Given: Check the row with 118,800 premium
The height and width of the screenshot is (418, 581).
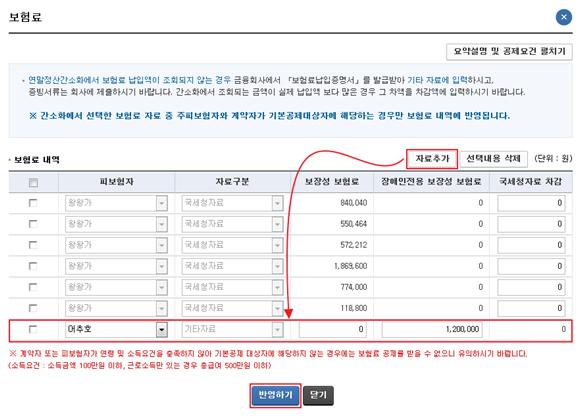Looking at the screenshot, I should click(33, 308).
